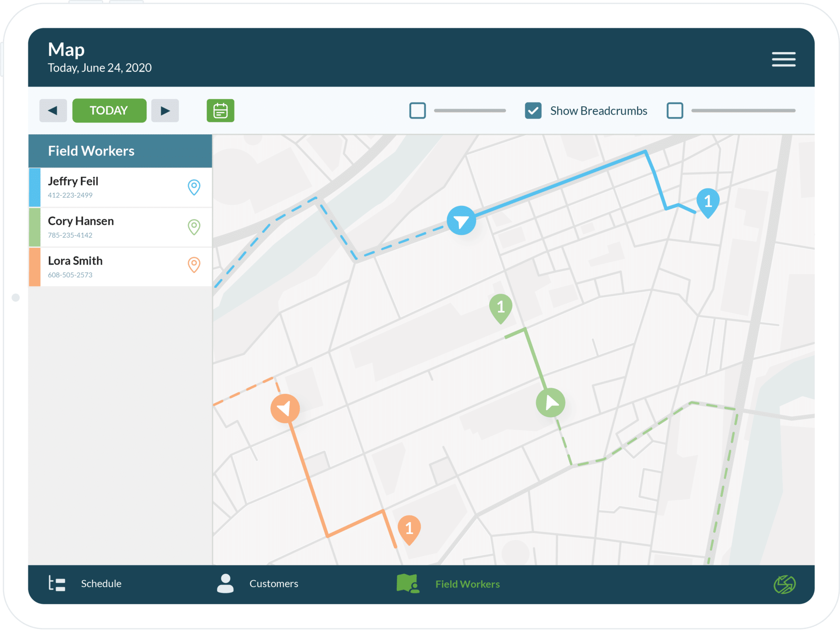
Task: Select the Field Workers tab
Action: point(448,584)
